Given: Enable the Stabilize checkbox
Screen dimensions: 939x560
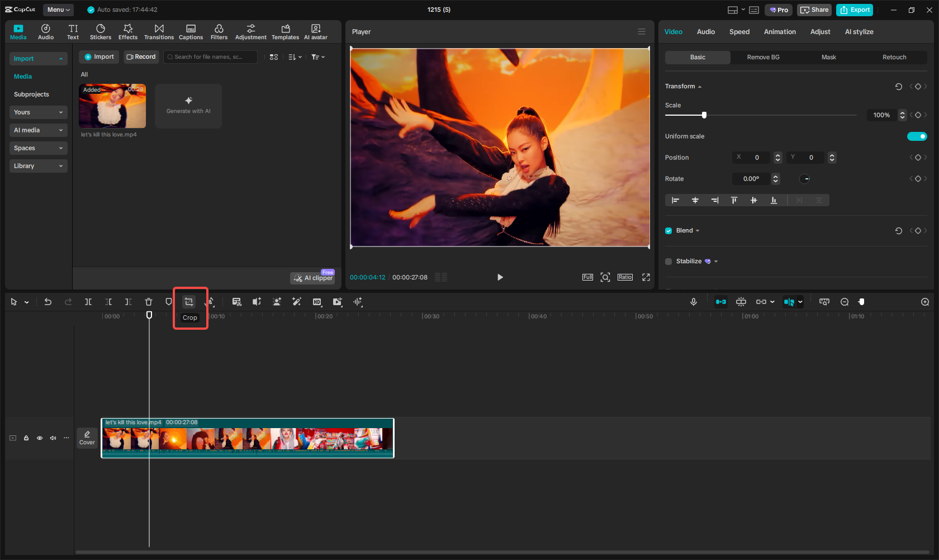Looking at the screenshot, I should pyautogui.click(x=668, y=261).
